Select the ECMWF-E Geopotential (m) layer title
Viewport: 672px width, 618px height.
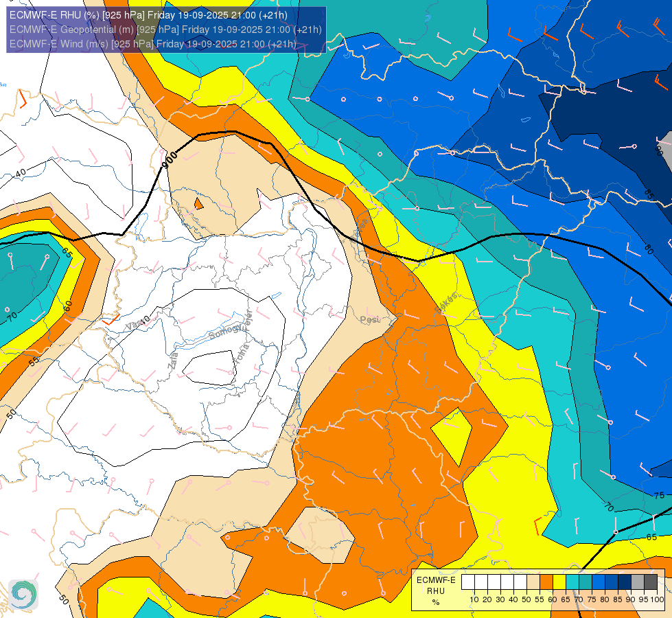tap(165, 30)
